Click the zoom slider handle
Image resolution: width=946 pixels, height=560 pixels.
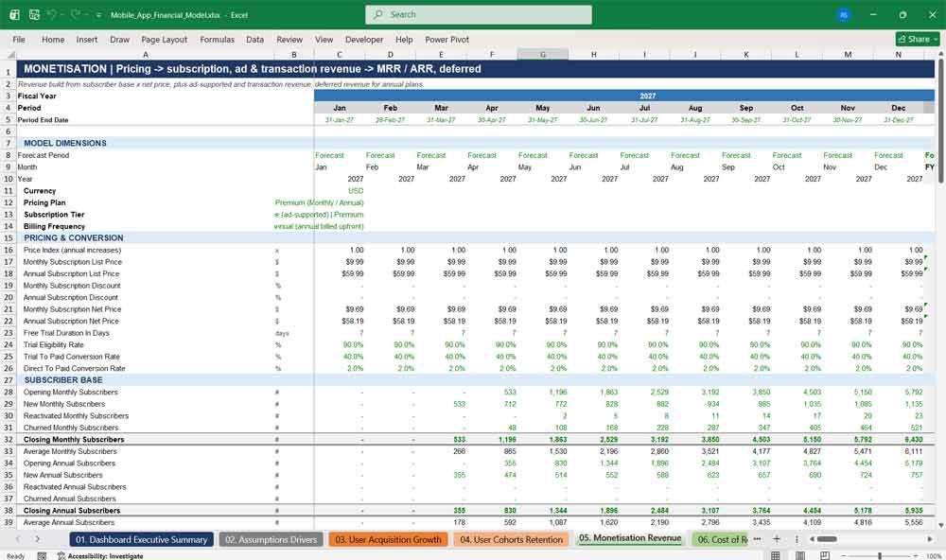click(880, 555)
